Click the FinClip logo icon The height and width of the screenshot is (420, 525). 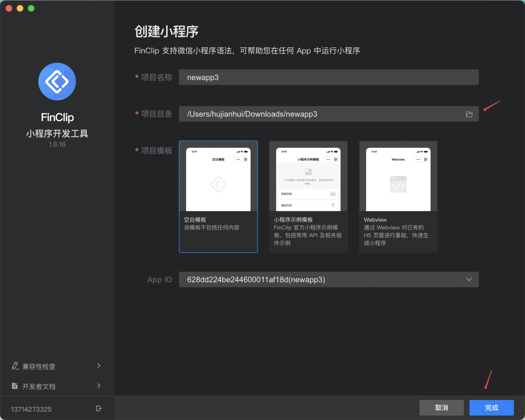57,82
